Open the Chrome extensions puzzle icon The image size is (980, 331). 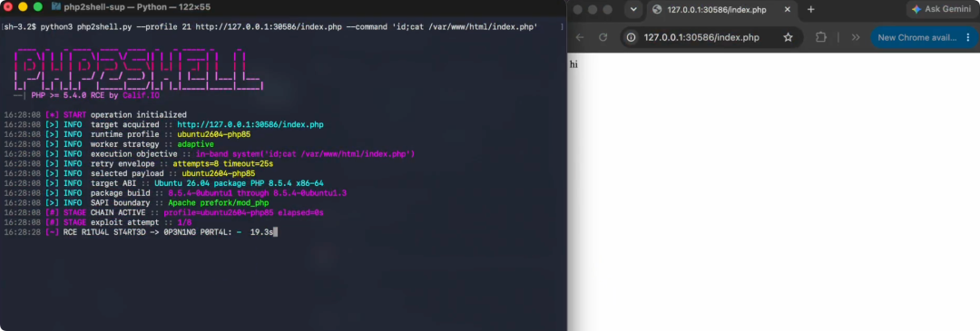(x=820, y=37)
